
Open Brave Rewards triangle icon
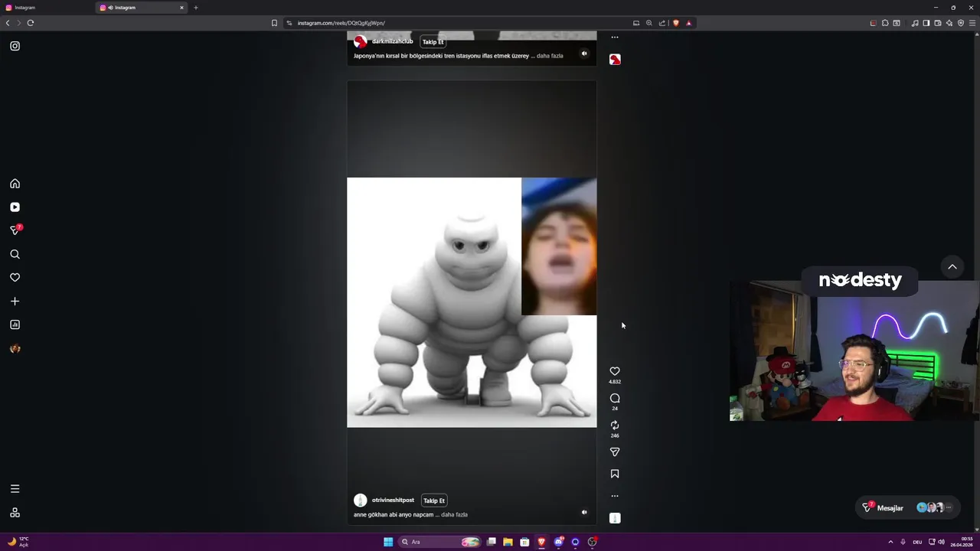click(x=688, y=23)
